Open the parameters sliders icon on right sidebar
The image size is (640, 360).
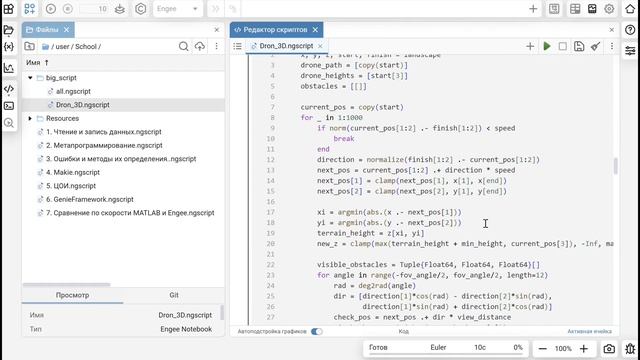[630, 51]
